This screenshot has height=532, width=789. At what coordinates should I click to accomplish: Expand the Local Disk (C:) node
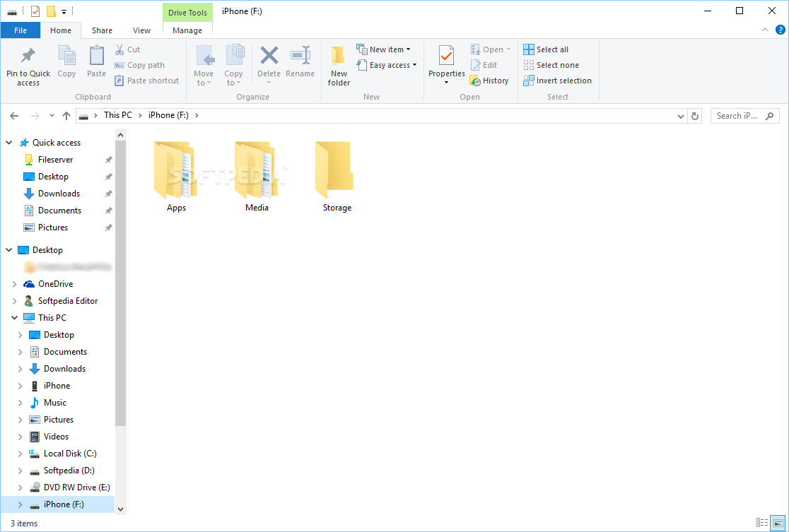(x=20, y=454)
